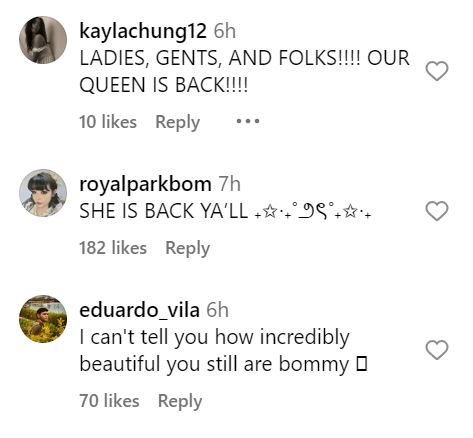
Task: View the 10 likes list
Action: 108,122
